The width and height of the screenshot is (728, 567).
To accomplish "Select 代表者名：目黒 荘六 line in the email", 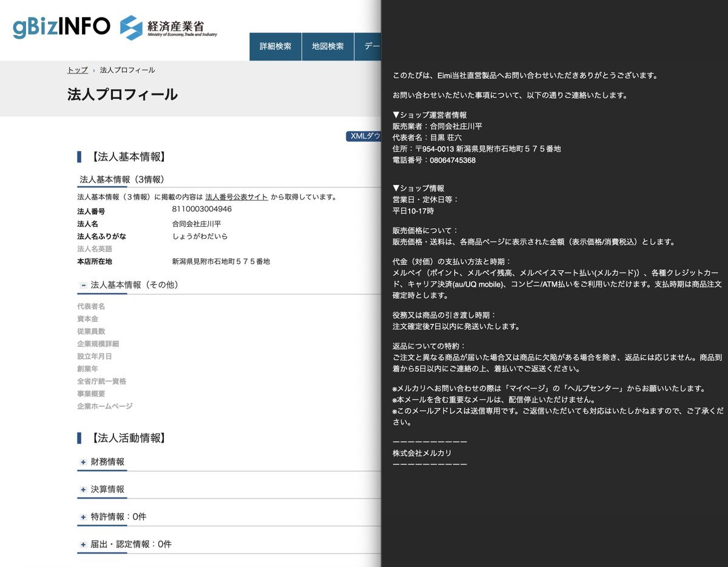I will (x=427, y=138).
